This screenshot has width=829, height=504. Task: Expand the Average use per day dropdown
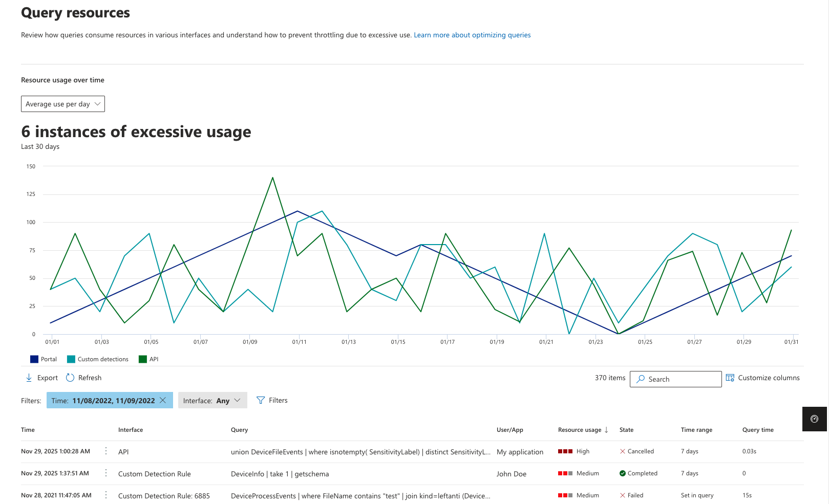tap(63, 104)
